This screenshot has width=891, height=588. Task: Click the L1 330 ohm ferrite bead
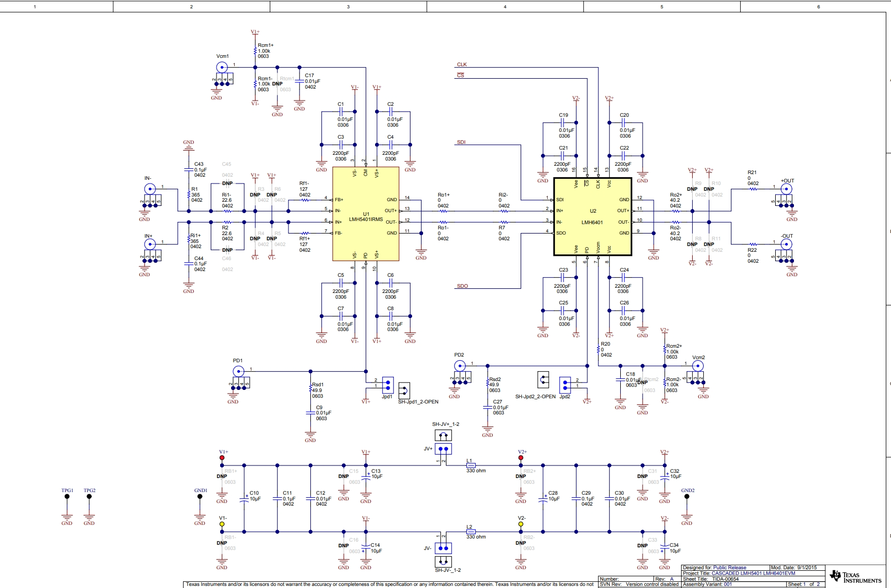tap(470, 465)
